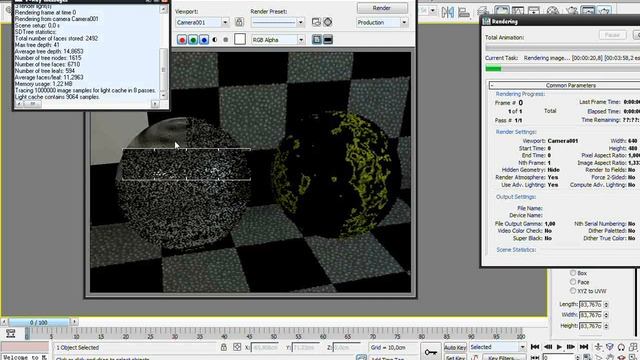Screen dimensions: 640x360
Task: Toggle the green channel display button
Action: [193, 40]
